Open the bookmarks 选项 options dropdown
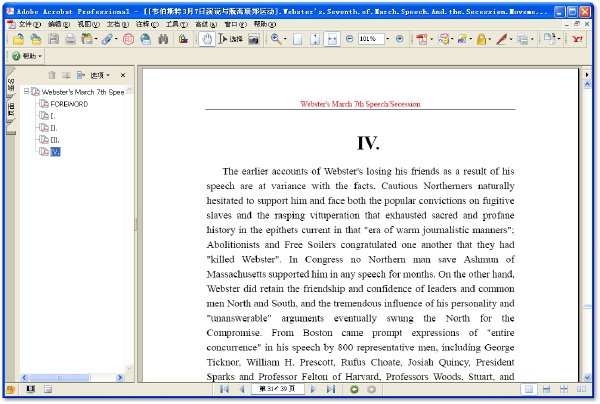This screenshot has height=404, width=600. 100,75
